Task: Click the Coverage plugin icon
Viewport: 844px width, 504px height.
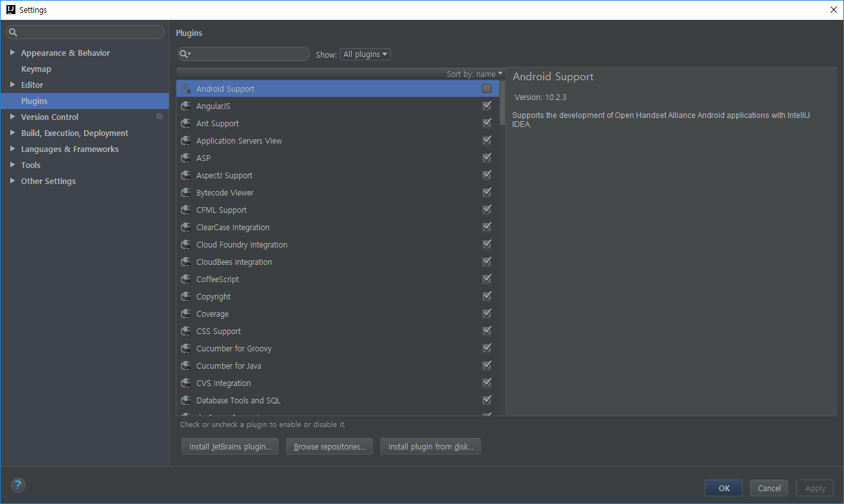Action: (x=186, y=314)
